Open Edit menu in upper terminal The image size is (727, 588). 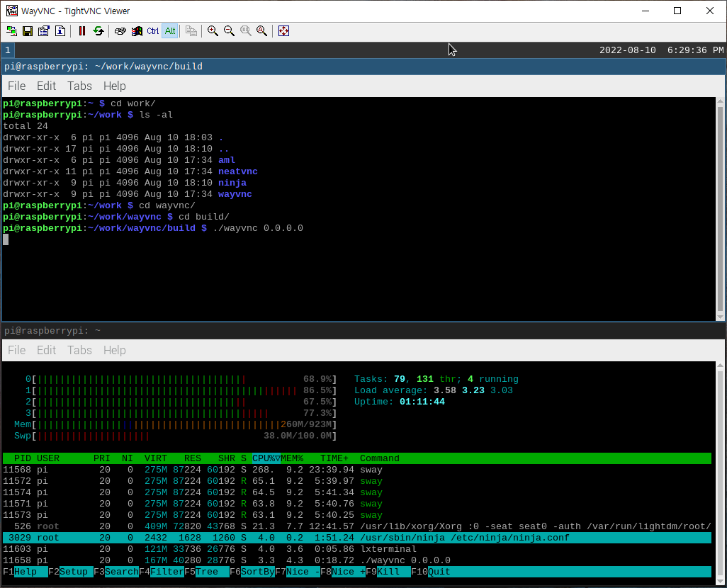[46, 86]
